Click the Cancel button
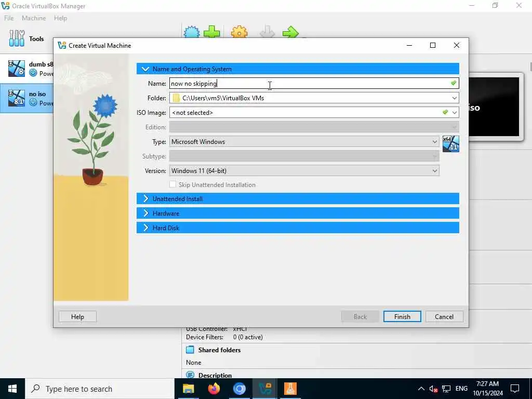532x399 pixels. click(x=444, y=316)
